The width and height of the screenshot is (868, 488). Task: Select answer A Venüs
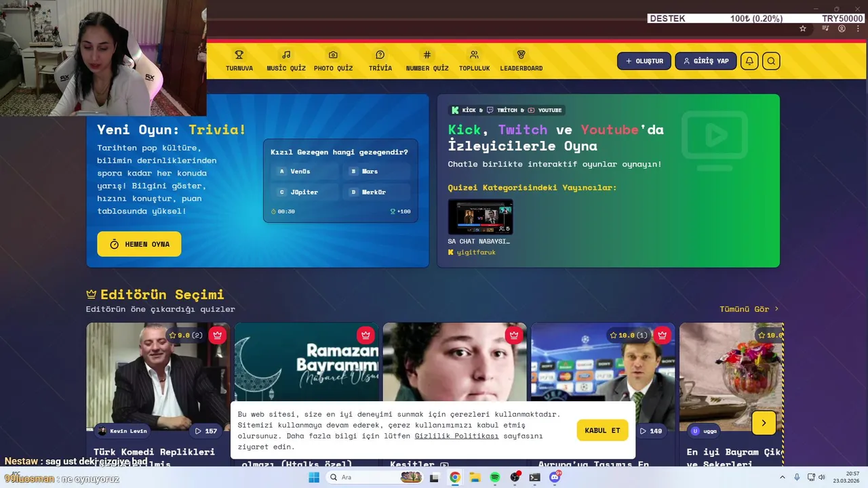click(x=306, y=171)
